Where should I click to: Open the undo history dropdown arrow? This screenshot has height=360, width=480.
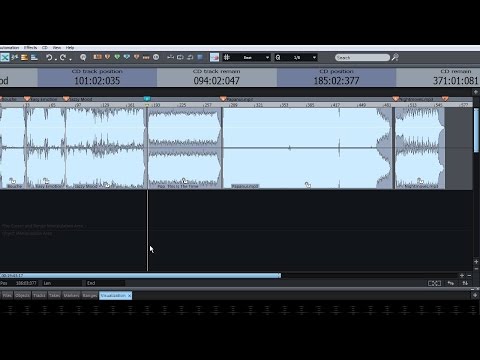click(x=56, y=59)
